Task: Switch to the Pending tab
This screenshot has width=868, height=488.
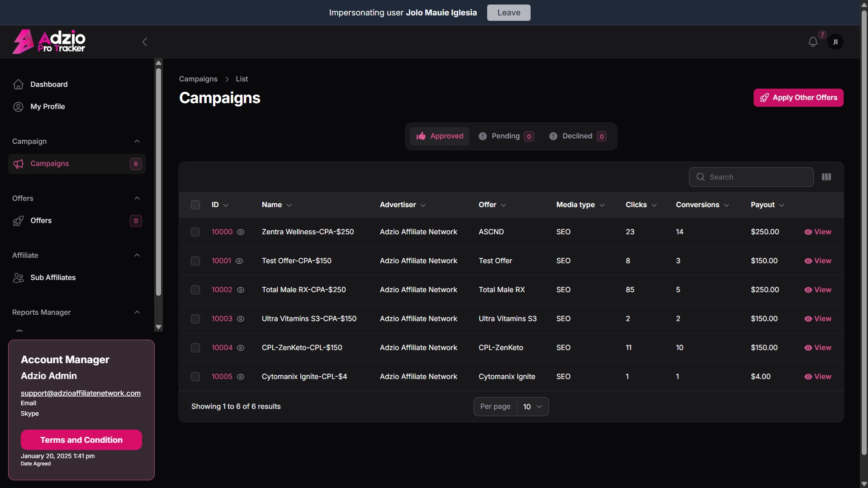Action: pos(506,136)
